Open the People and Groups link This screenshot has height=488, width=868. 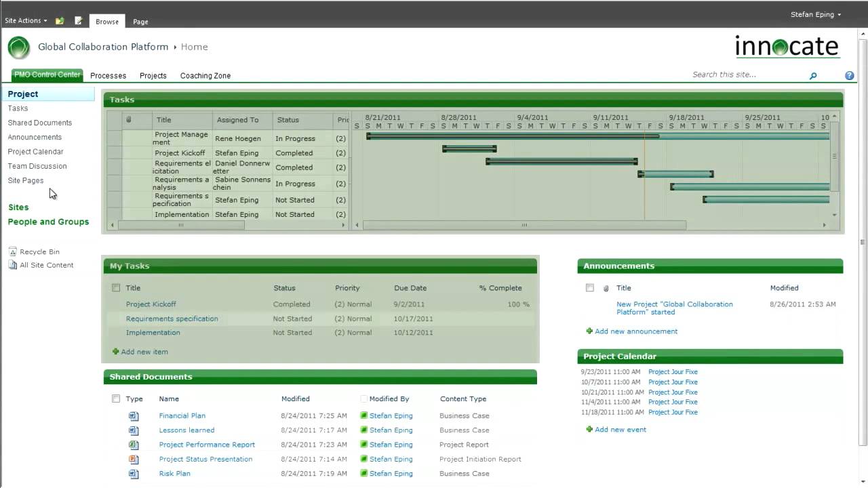pos(48,222)
